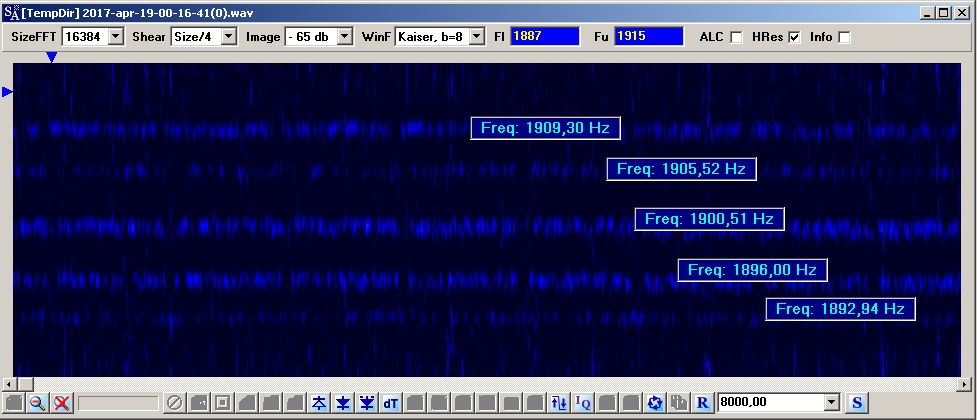Viewport: 977px width, 420px height.
Task: Click the window title 2017-apr-19-00-16-41(0).wav
Action: pos(168,12)
